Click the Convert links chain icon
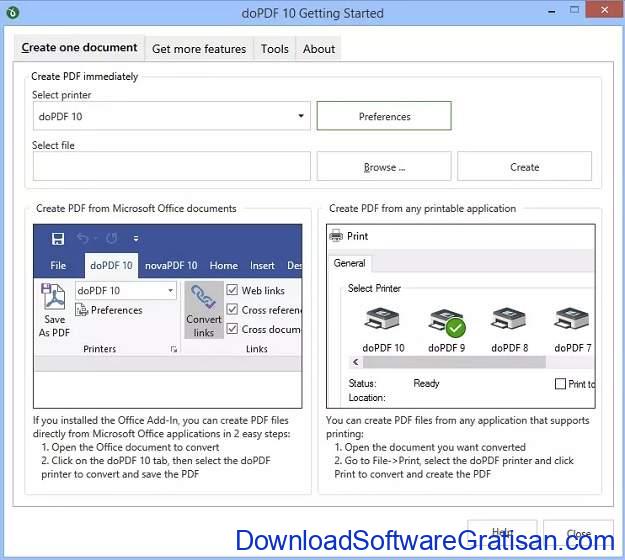The height and width of the screenshot is (560, 625). [x=204, y=297]
